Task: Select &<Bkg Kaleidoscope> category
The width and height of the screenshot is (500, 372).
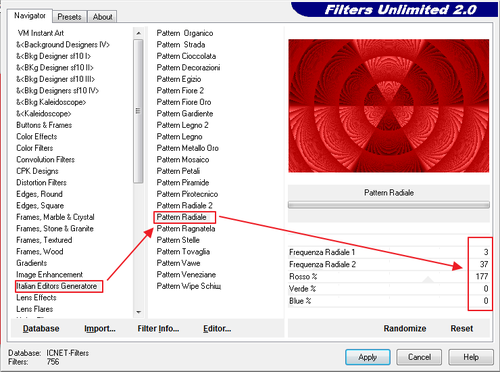Action: (51, 102)
